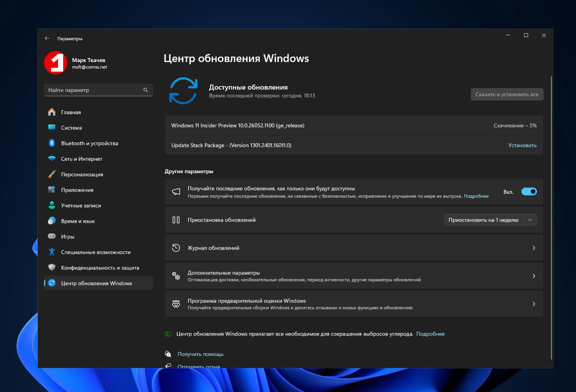Open Сеть и Интернет section

(x=81, y=159)
